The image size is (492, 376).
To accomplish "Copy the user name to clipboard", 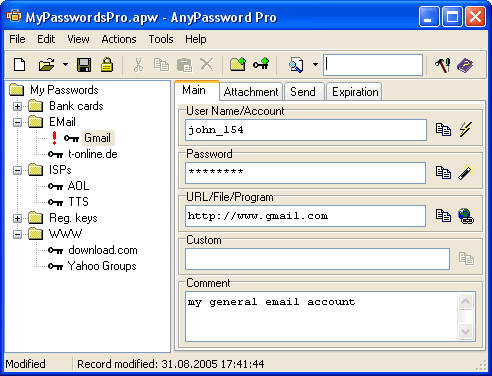I will click(x=443, y=130).
